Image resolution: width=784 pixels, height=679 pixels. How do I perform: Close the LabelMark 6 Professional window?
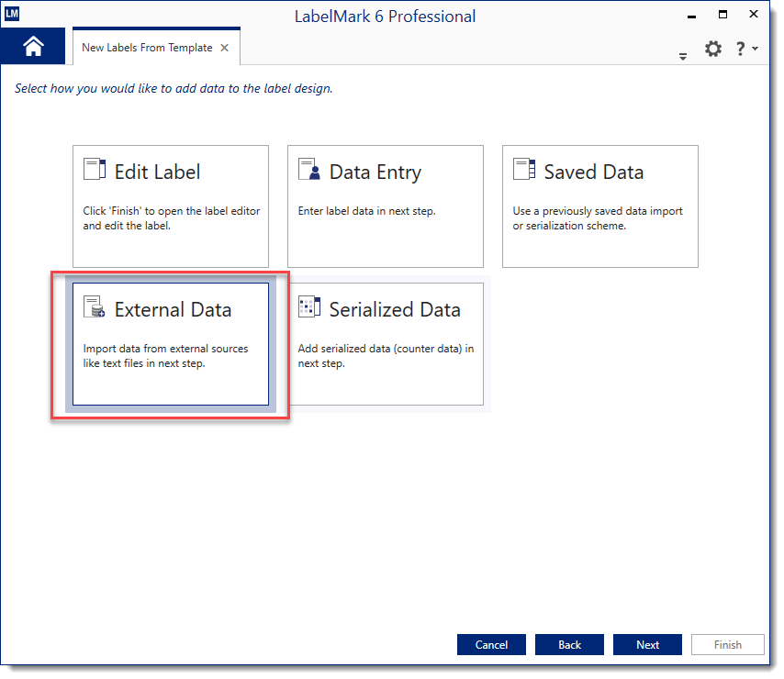[x=754, y=15]
